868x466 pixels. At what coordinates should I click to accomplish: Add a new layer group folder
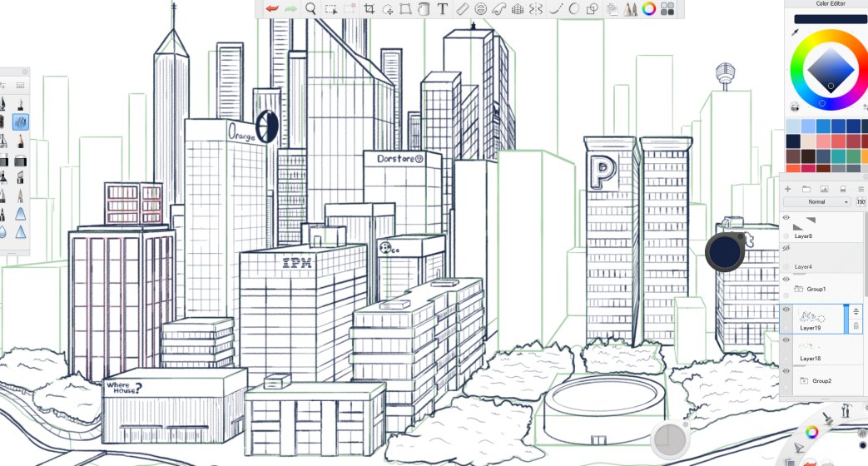click(x=806, y=189)
